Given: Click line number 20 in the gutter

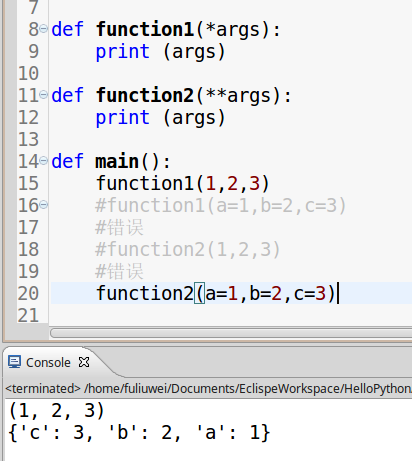Looking at the screenshot, I should (28, 293).
